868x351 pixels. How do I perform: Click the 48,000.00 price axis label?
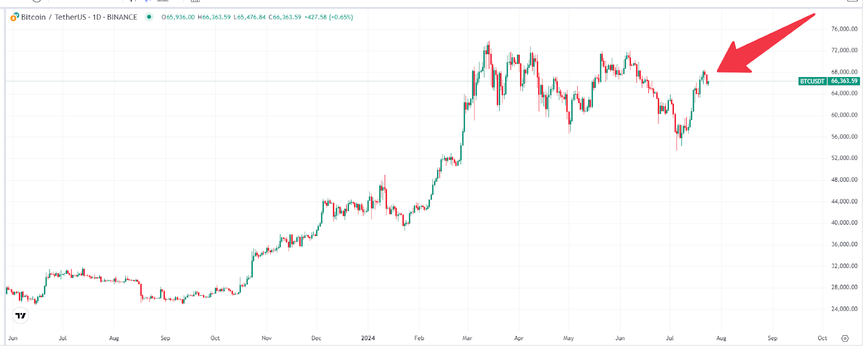[844, 180]
